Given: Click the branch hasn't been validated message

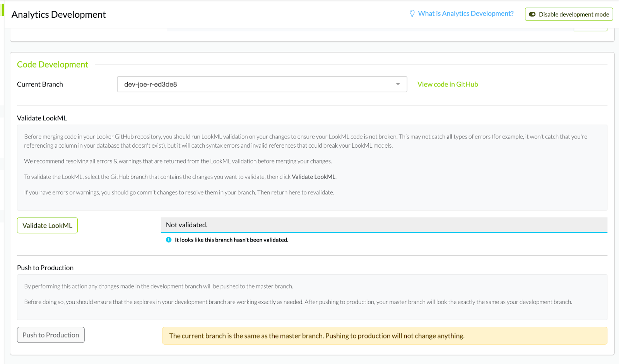Looking at the screenshot, I should (x=231, y=240).
